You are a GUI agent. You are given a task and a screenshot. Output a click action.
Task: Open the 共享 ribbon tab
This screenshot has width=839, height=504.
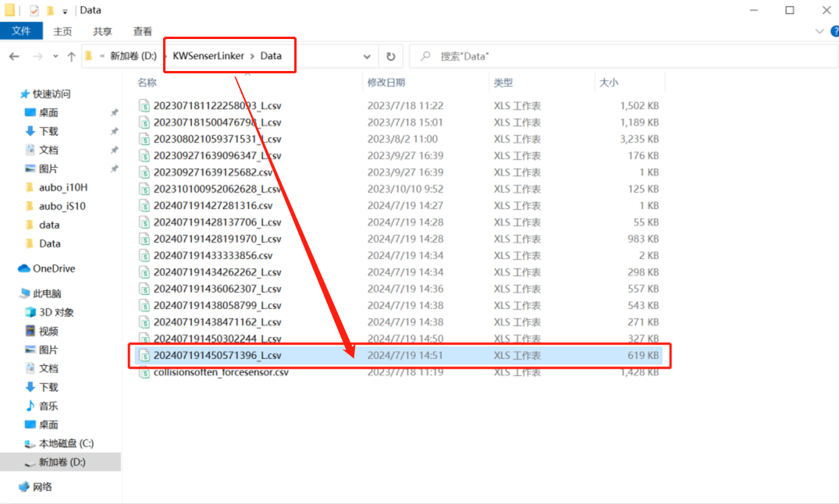pos(102,31)
